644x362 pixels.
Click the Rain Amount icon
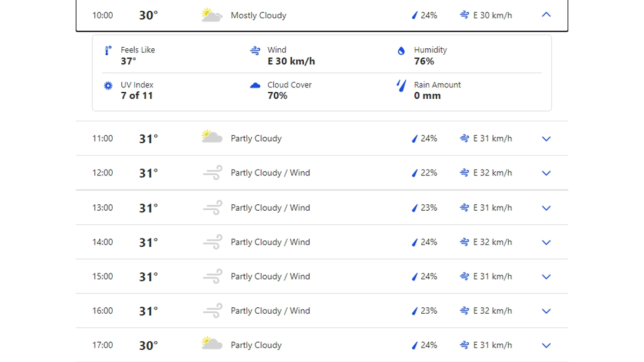[x=401, y=85]
